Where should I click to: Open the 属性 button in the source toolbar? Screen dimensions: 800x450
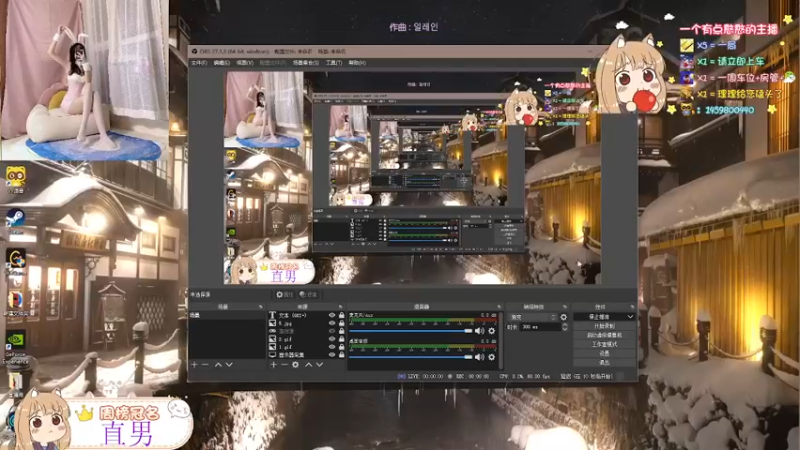pos(284,294)
